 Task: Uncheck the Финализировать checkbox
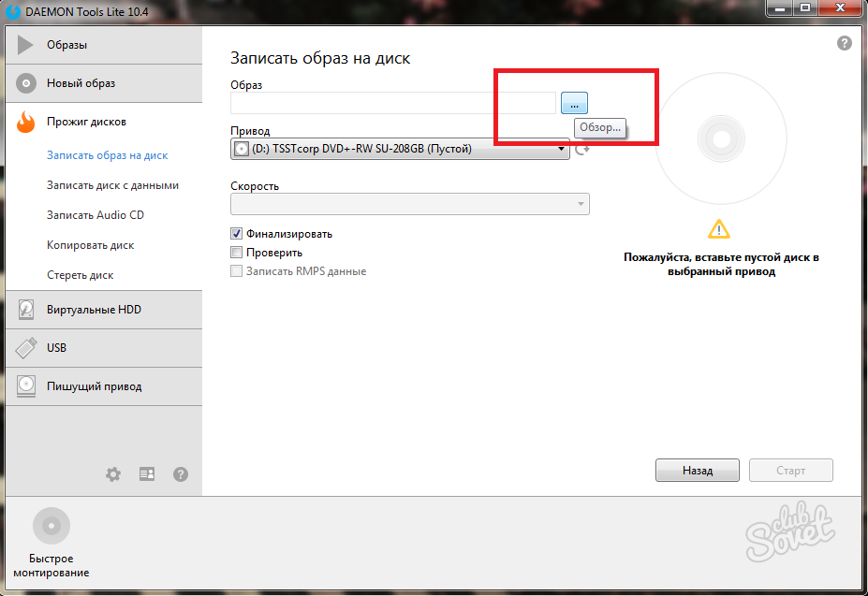pyautogui.click(x=237, y=234)
